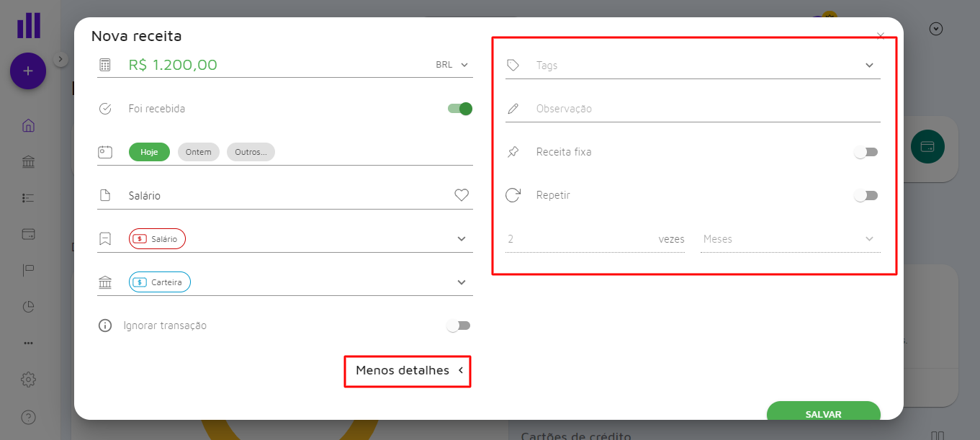Viewport: 980px width, 440px height.
Task: Select the Ontem date chip
Action: coord(198,152)
